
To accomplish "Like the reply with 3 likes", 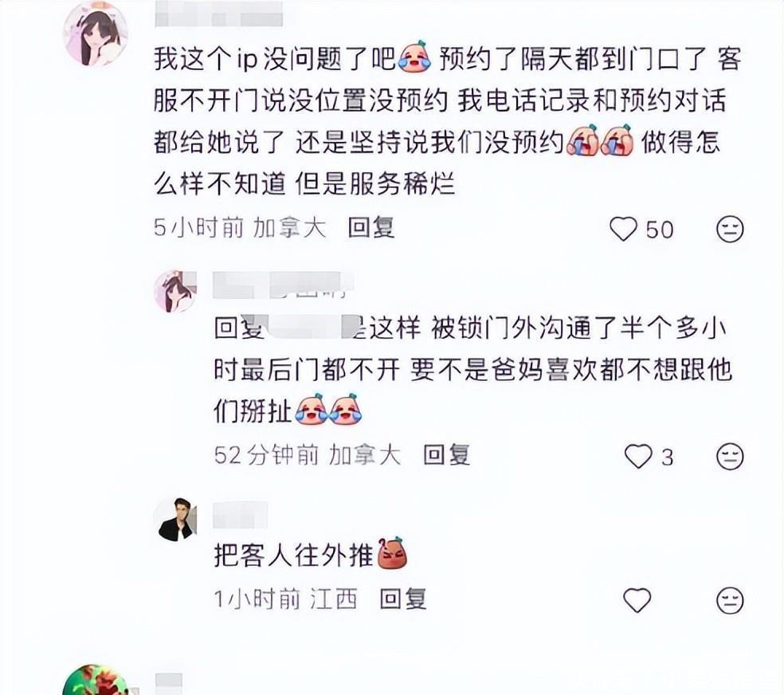I will click(x=638, y=456).
